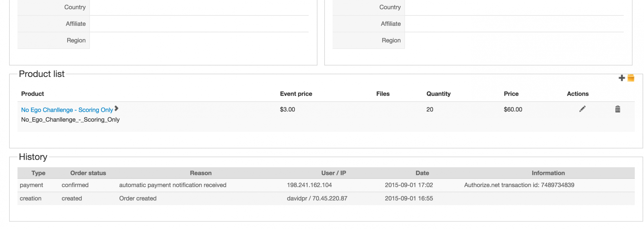Click the Quantity column header
Viewport: 644px width, 229px height.
(x=438, y=94)
